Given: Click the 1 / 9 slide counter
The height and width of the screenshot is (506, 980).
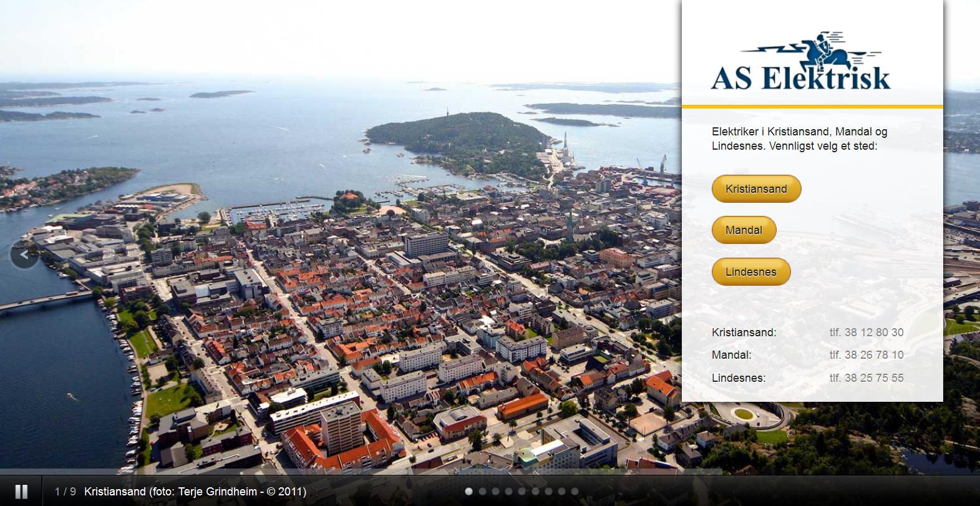Looking at the screenshot, I should [65, 492].
